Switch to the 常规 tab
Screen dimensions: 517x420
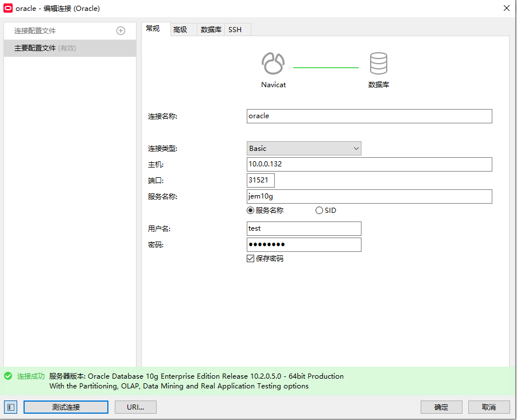pos(153,29)
